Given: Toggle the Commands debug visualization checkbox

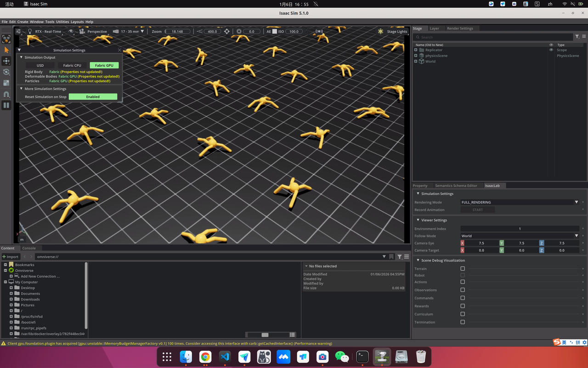Looking at the screenshot, I should click(463, 298).
